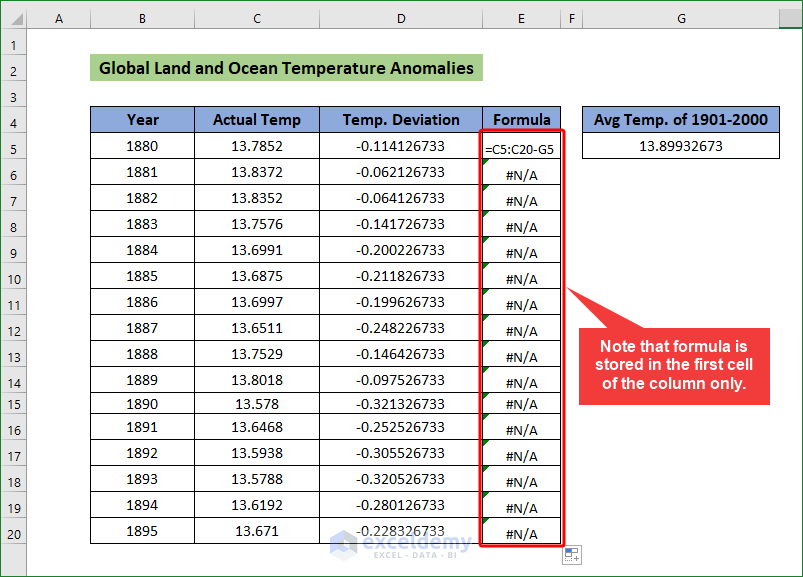
Task: Select the 1880 year cell
Action: (x=142, y=146)
